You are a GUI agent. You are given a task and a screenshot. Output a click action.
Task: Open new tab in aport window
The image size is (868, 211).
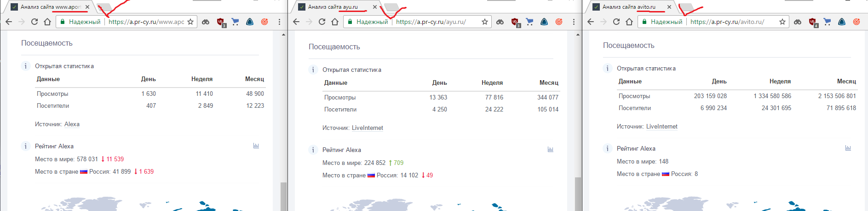(x=104, y=7)
